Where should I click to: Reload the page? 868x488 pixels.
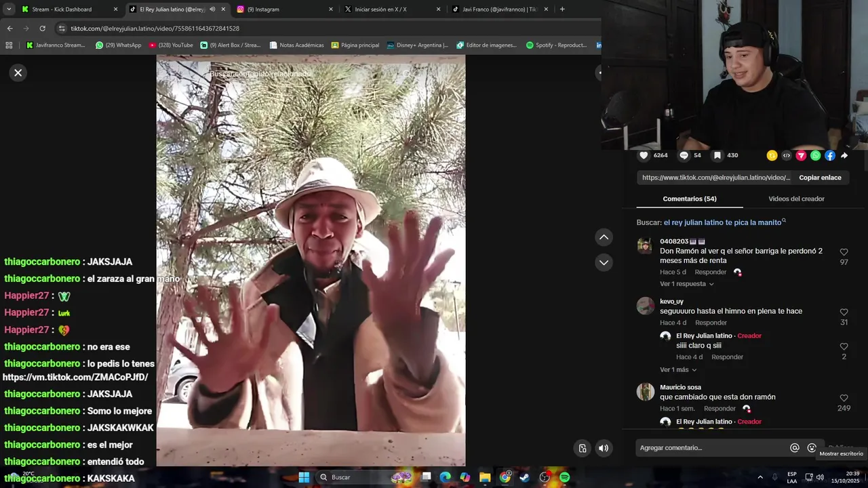point(42,28)
